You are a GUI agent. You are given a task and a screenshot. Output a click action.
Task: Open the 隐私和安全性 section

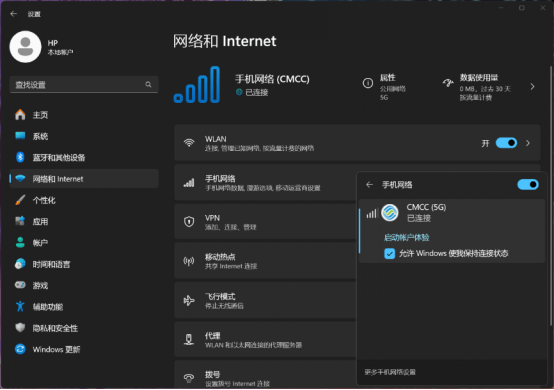click(x=84, y=328)
